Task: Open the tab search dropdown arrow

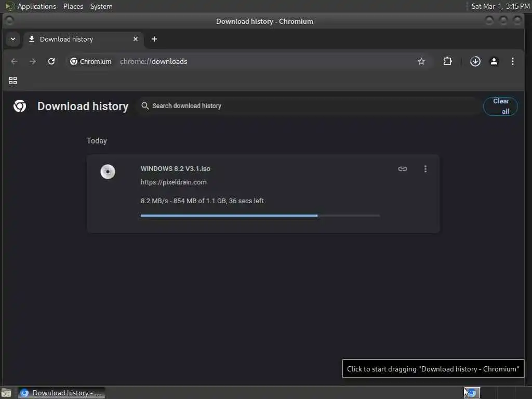Action: pyautogui.click(x=13, y=39)
